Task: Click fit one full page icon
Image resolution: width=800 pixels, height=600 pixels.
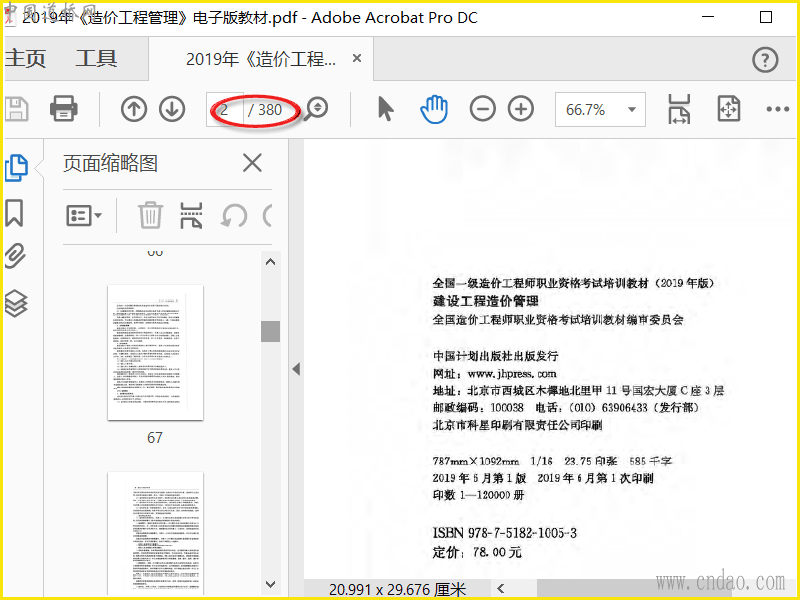Action: [x=729, y=109]
